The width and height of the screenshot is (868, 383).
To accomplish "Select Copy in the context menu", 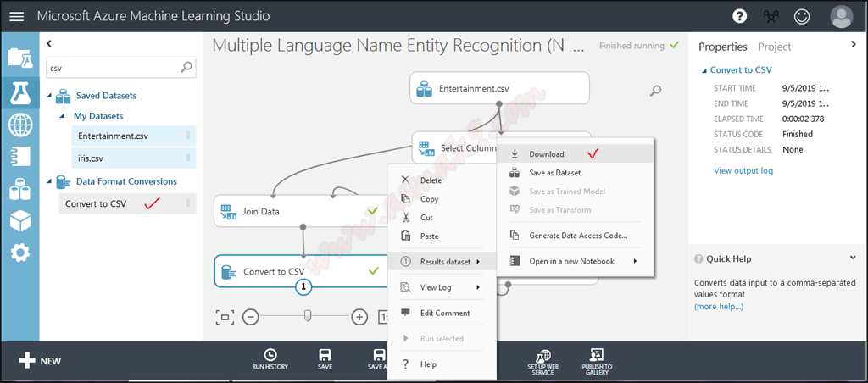I will (441, 198).
